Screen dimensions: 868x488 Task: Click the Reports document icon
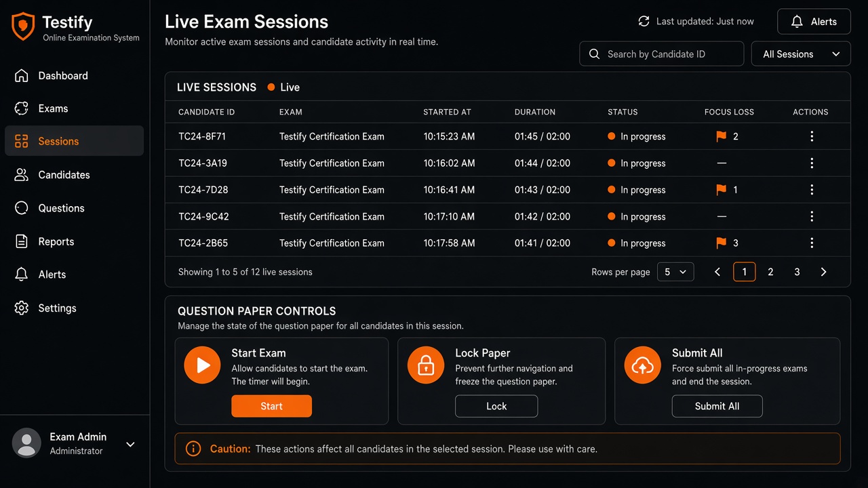click(22, 241)
